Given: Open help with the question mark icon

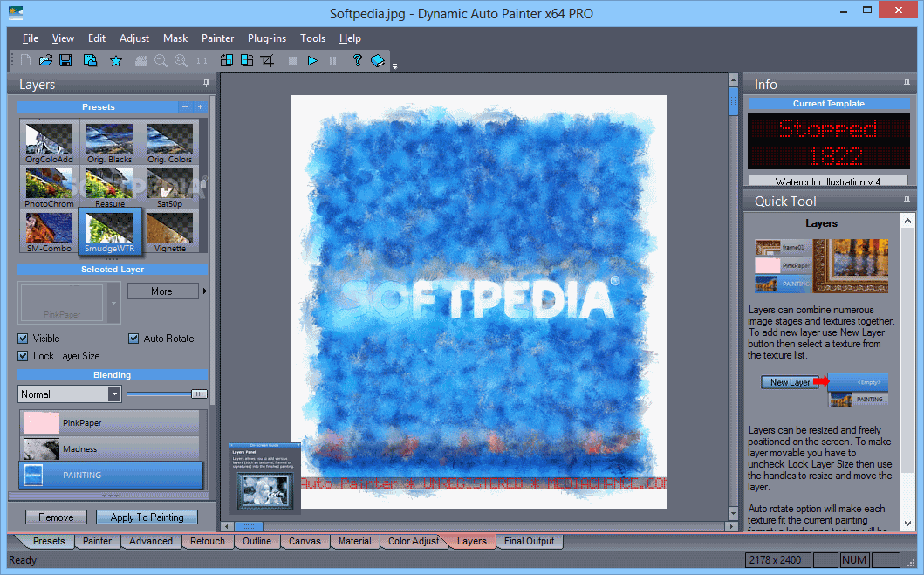Looking at the screenshot, I should click(x=357, y=60).
